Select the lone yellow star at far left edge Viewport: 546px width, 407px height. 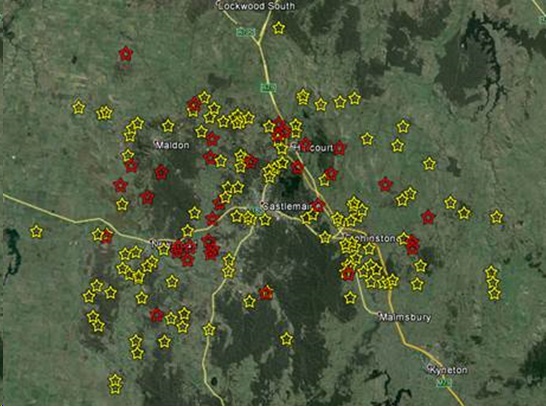point(36,232)
